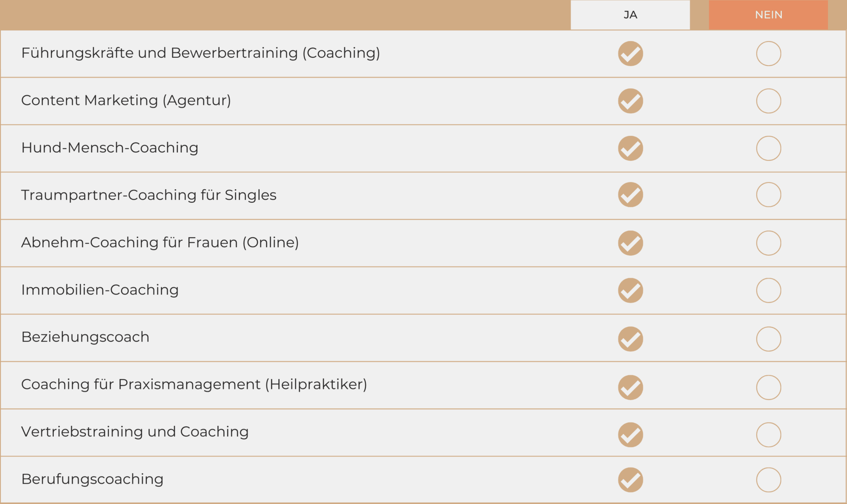Click the NEIN column header
Screen dimensions: 847x504
(768, 15)
